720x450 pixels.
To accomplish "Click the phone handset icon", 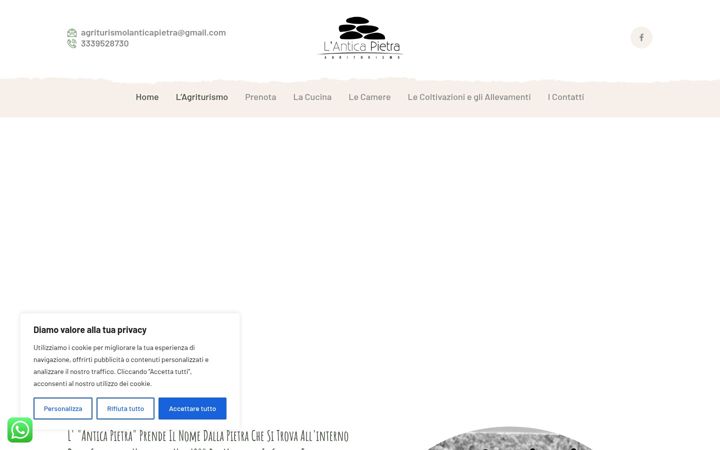I will 72,44.
